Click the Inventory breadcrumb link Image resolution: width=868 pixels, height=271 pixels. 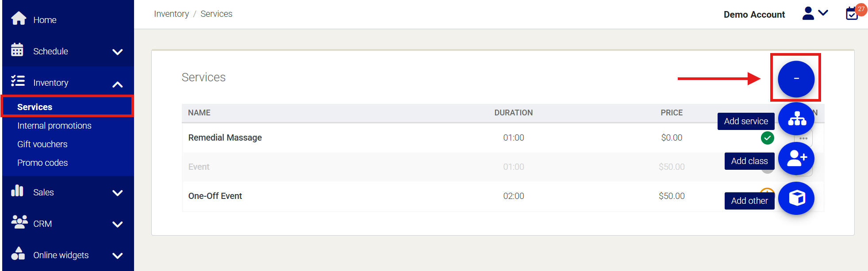click(171, 14)
